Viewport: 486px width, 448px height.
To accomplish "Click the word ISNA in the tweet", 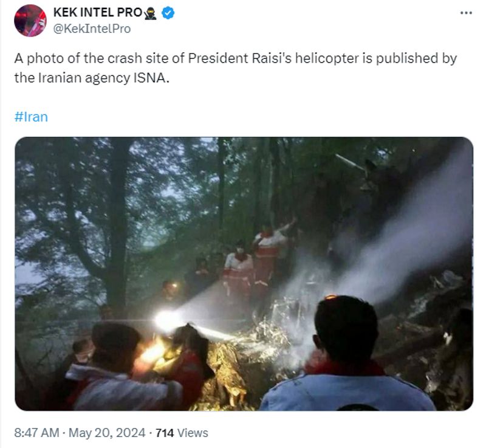I will tap(149, 78).
